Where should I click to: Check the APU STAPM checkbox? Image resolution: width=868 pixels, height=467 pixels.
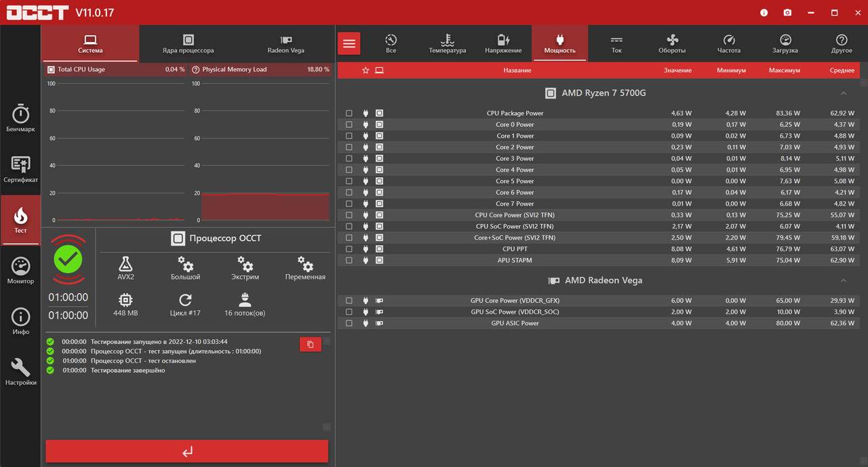349,261
